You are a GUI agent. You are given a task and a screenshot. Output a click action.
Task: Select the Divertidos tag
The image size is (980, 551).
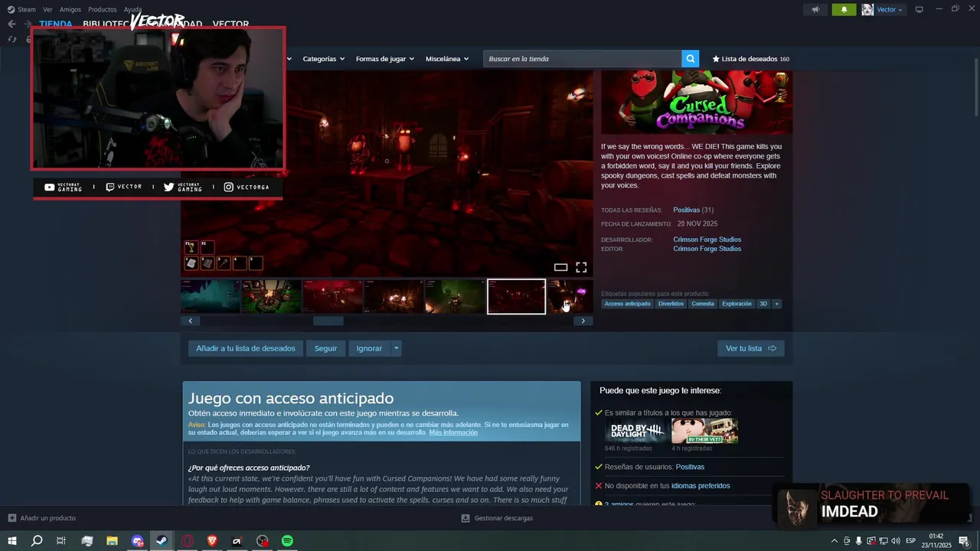[x=671, y=304]
